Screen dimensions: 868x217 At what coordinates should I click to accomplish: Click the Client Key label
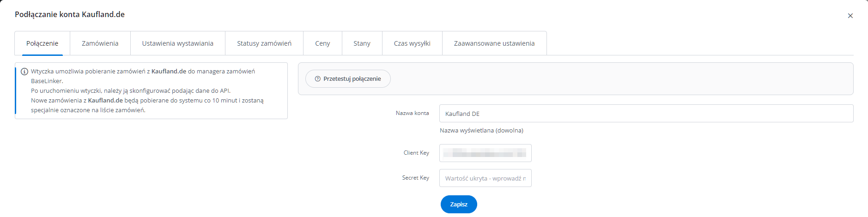click(416, 153)
